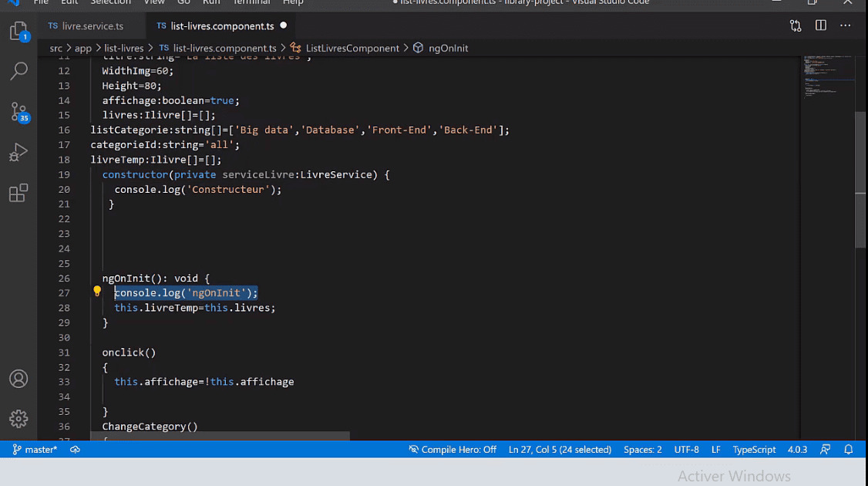This screenshot has height=486, width=868.
Task: Open the Accounts menu
Action: point(19,379)
